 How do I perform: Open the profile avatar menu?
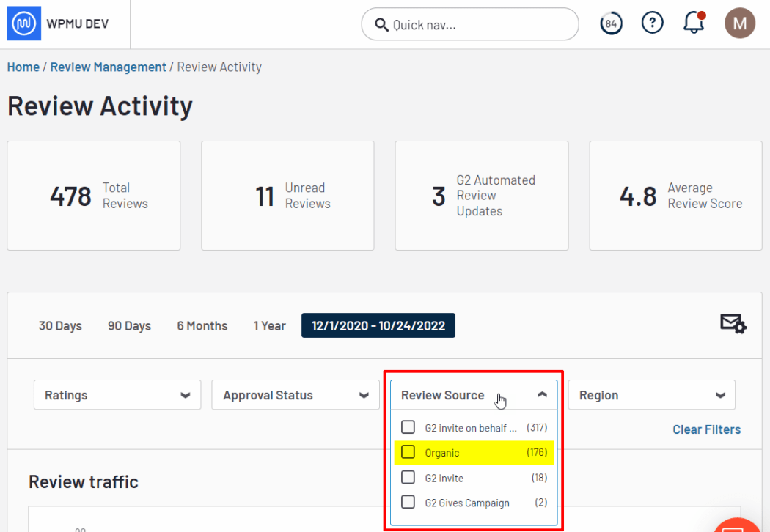click(x=739, y=23)
